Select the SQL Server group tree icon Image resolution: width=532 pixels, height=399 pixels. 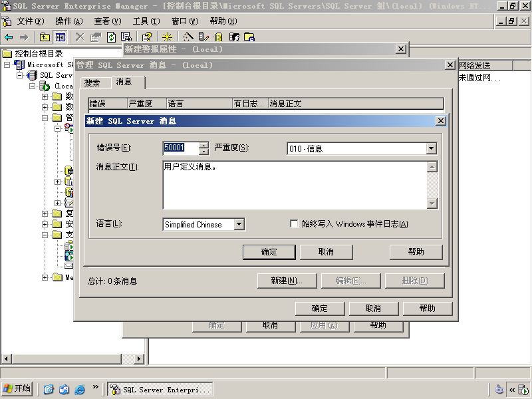(x=32, y=75)
